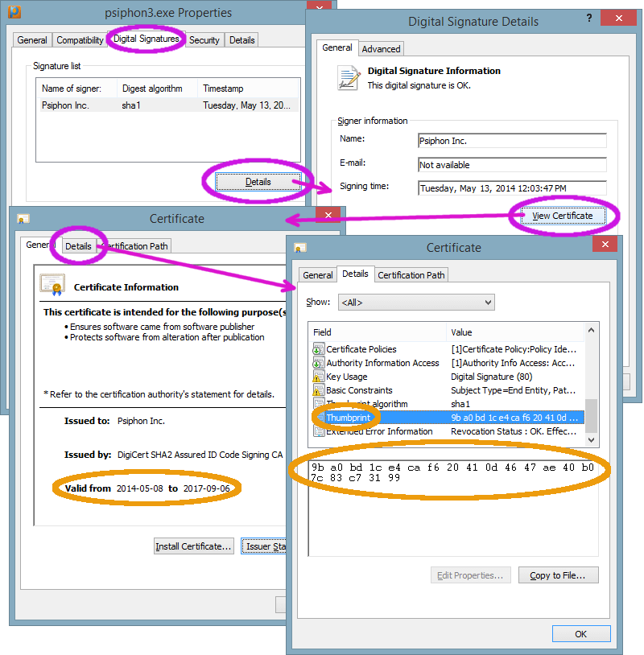Click the Authority Information Access field icon
The image size is (644, 655).
coord(320,363)
